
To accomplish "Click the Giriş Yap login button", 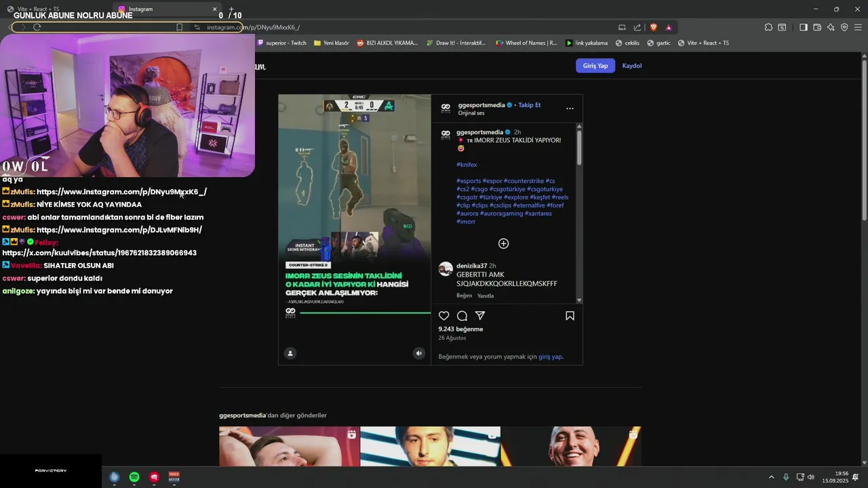I will click(595, 66).
